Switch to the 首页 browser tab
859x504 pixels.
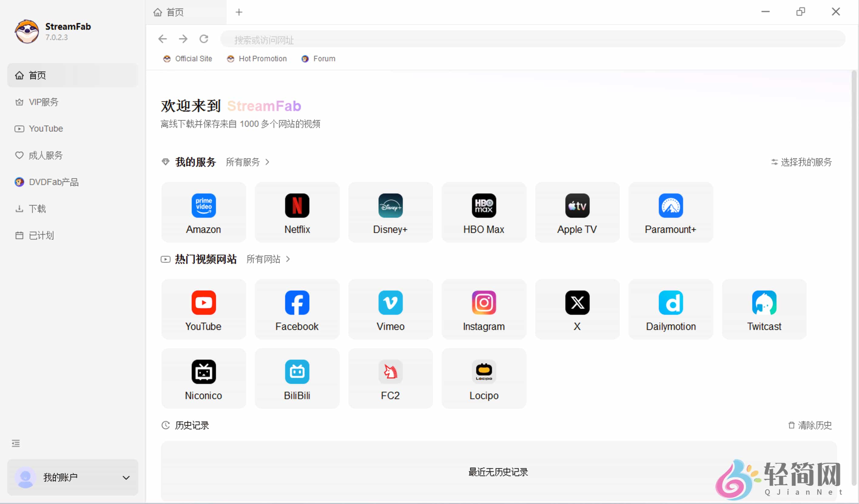(x=186, y=12)
